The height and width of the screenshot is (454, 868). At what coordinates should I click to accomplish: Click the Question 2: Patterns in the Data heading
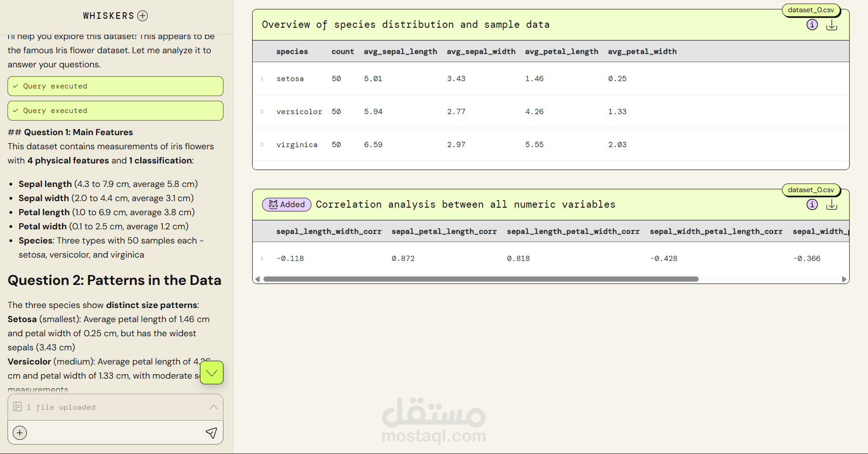[114, 280]
